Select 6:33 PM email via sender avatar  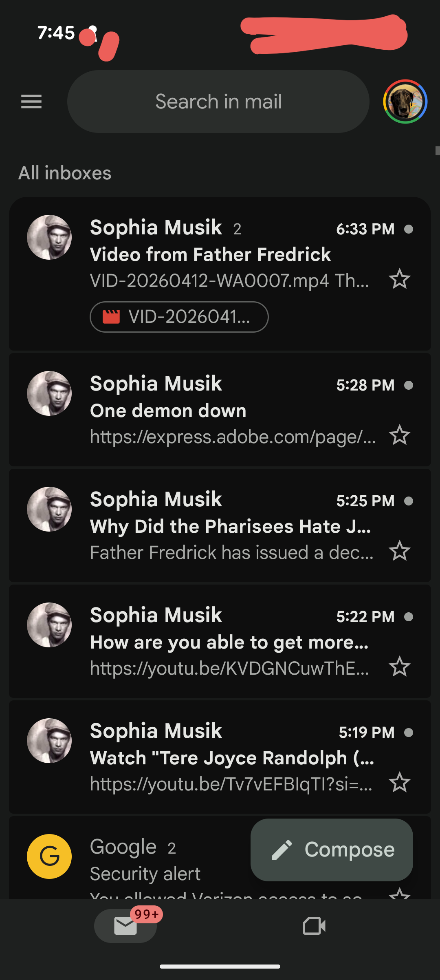[x=49, y=237]
